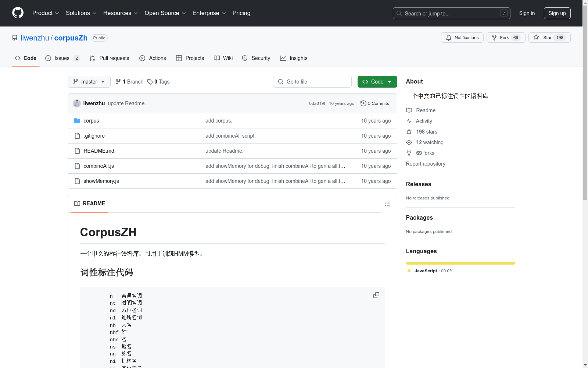This screenshot has height=368, width=588.
Task: Click the Packages heading link
Action: (x=419, y=217)
